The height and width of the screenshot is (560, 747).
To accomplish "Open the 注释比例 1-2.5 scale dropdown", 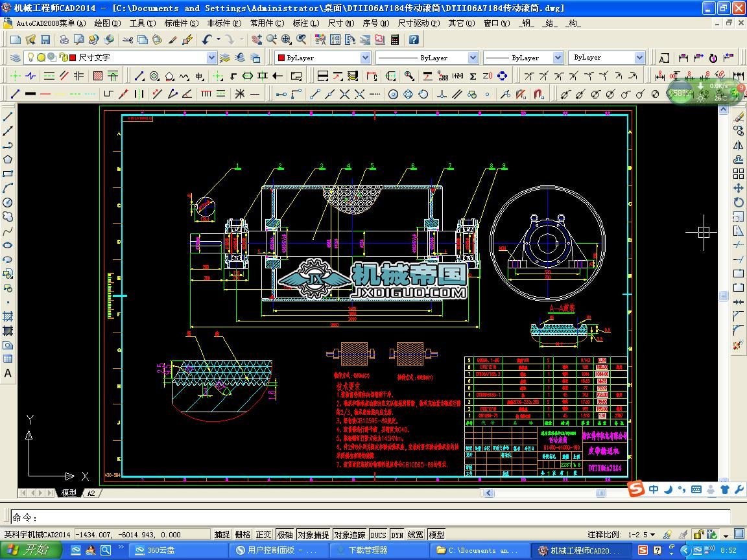I will point(653,535).
